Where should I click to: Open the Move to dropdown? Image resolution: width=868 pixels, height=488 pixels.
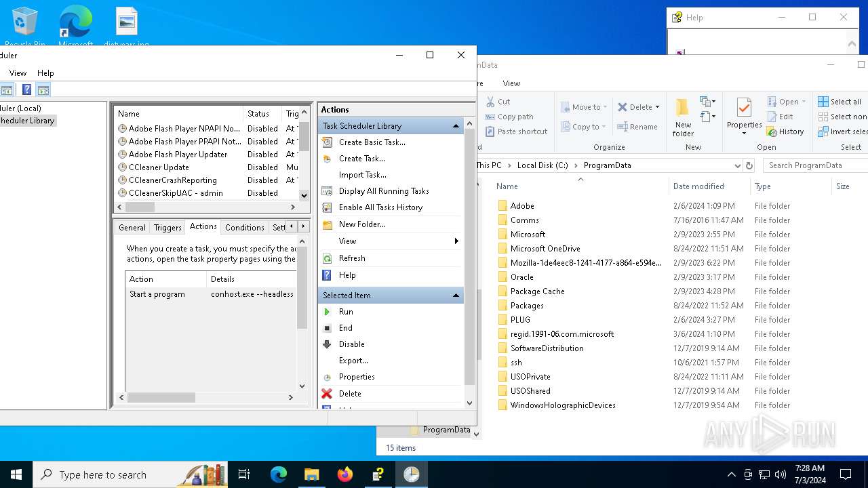tap(584, 107)
